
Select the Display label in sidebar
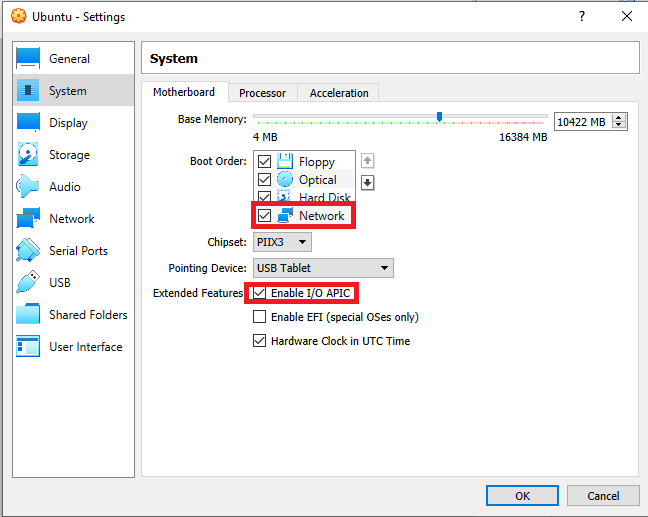coord(68,123)
